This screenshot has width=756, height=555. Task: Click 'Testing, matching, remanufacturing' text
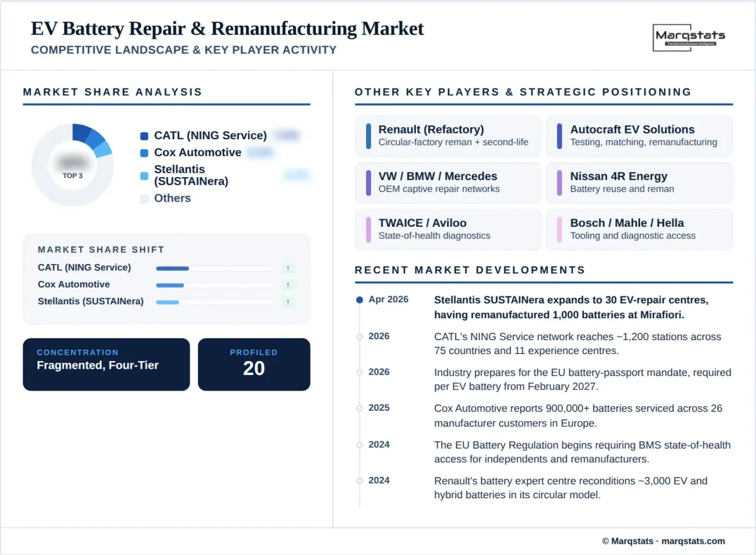(644, 142)
